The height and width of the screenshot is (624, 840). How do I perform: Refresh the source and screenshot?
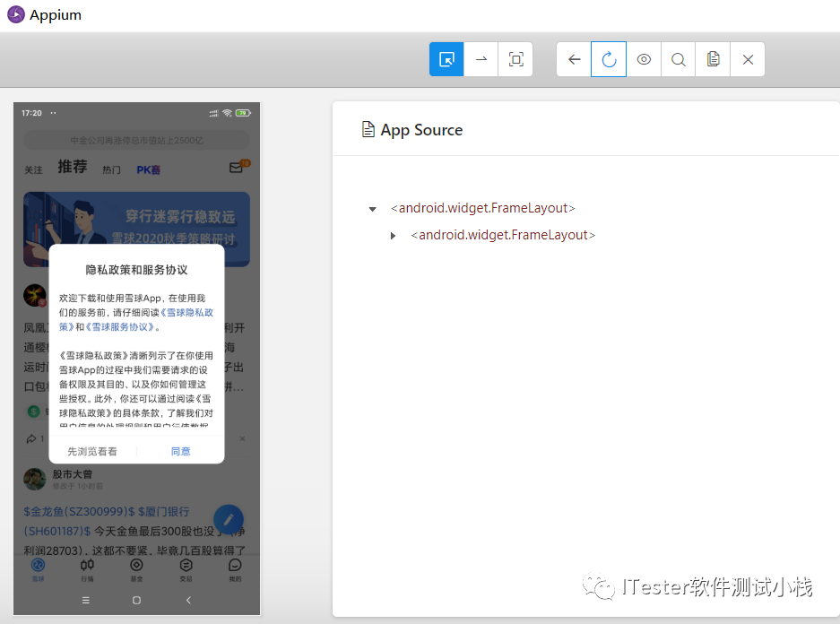coord(609,59)
